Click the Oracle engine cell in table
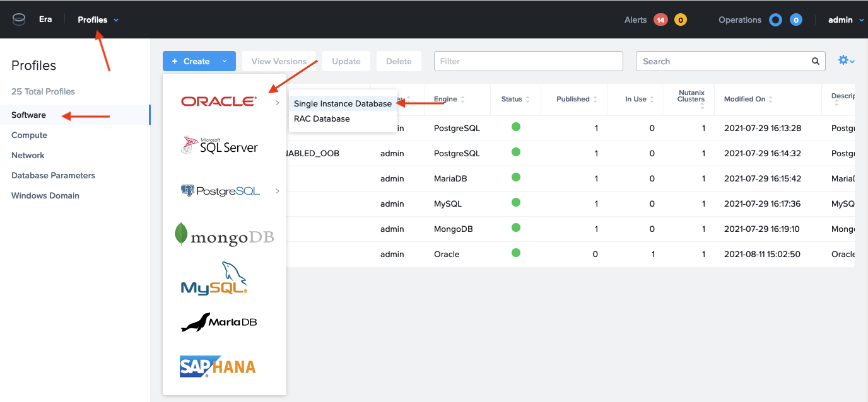 (x=447, y=254)
